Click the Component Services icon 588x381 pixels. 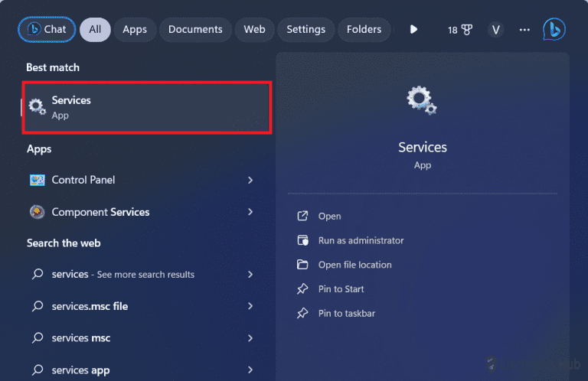[37, 212]
